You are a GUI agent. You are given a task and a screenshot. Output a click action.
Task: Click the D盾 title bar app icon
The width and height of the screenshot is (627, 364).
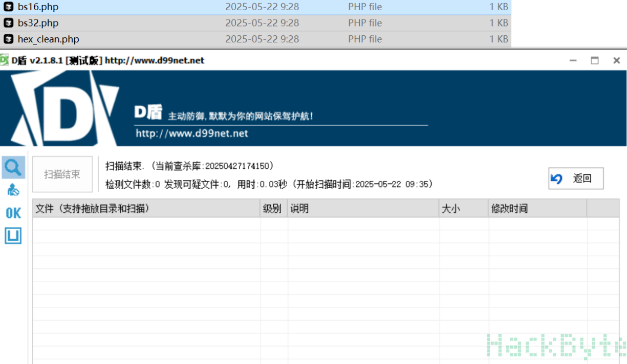click(4, 60)
